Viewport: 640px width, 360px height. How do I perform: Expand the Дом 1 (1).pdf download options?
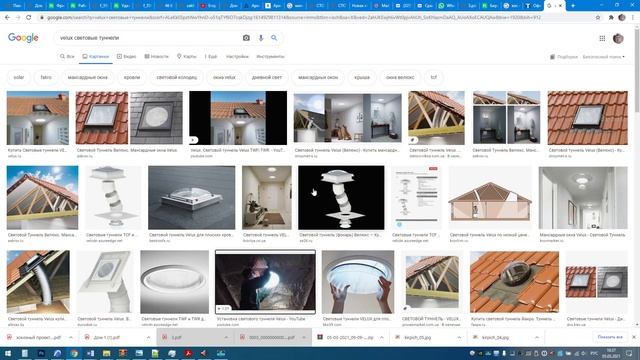tap(148, 338)
